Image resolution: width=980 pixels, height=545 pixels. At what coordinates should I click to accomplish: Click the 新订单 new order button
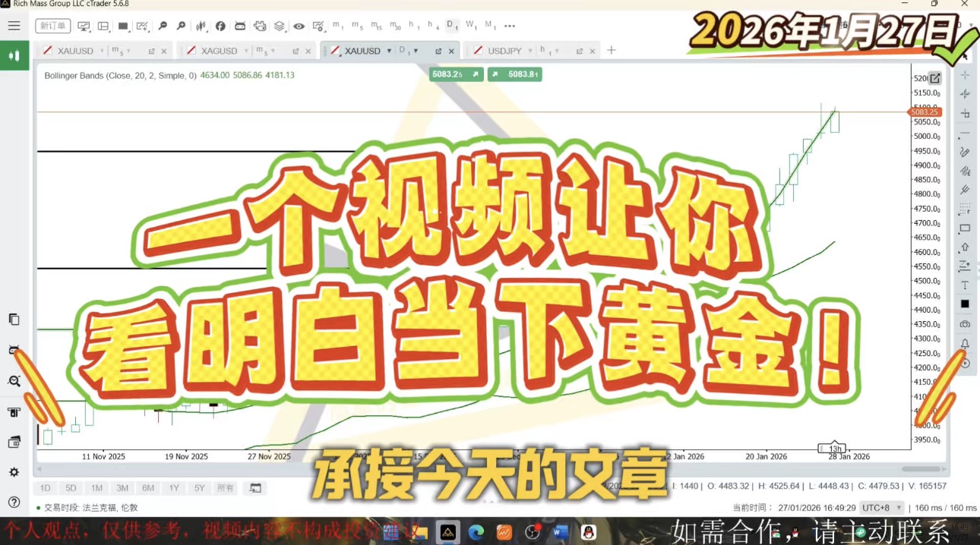[53, 26]
